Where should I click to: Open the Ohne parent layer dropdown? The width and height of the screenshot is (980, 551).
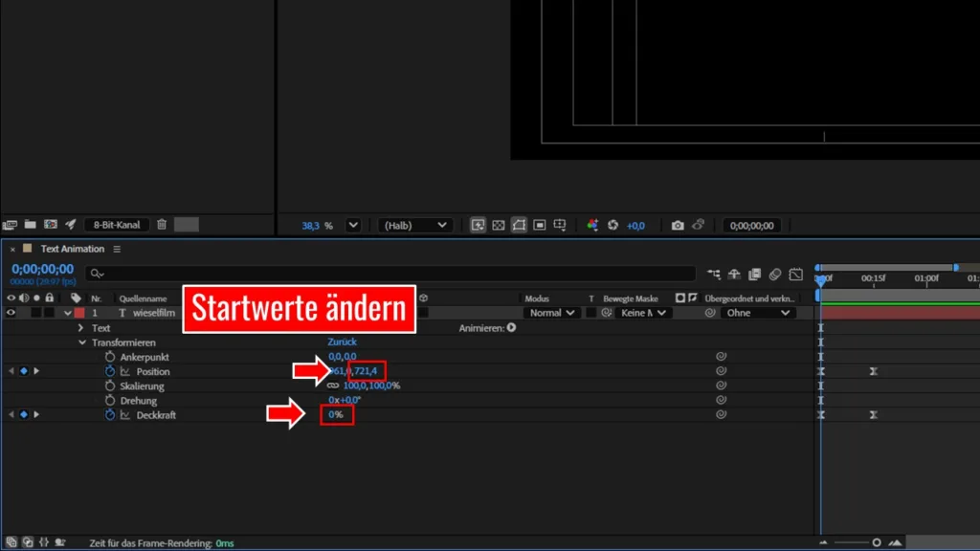tap(757, 313)
